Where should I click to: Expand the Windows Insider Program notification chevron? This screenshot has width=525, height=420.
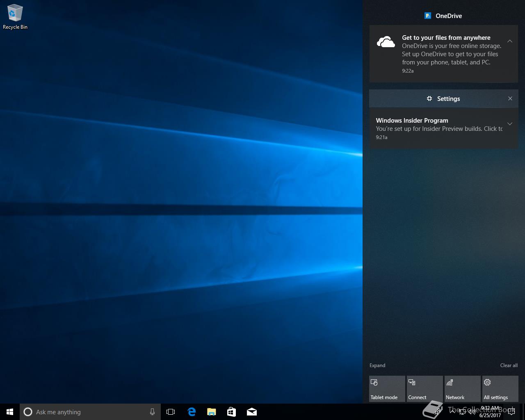tap(510, 124)
